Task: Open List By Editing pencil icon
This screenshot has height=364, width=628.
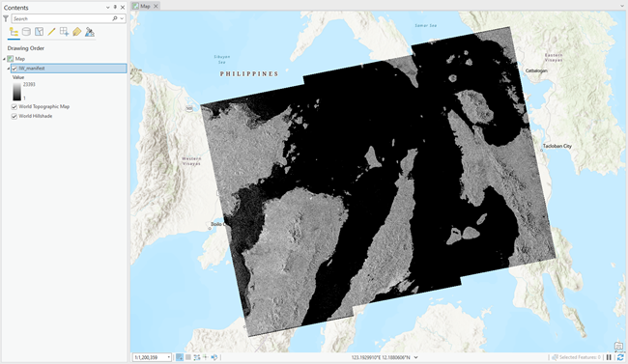Action: coord(51,32)
